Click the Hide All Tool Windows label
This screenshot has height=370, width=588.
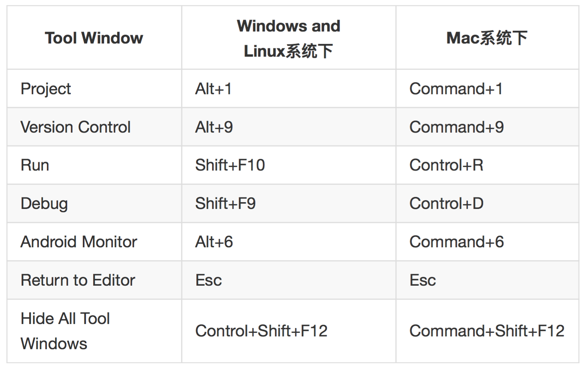65,331
